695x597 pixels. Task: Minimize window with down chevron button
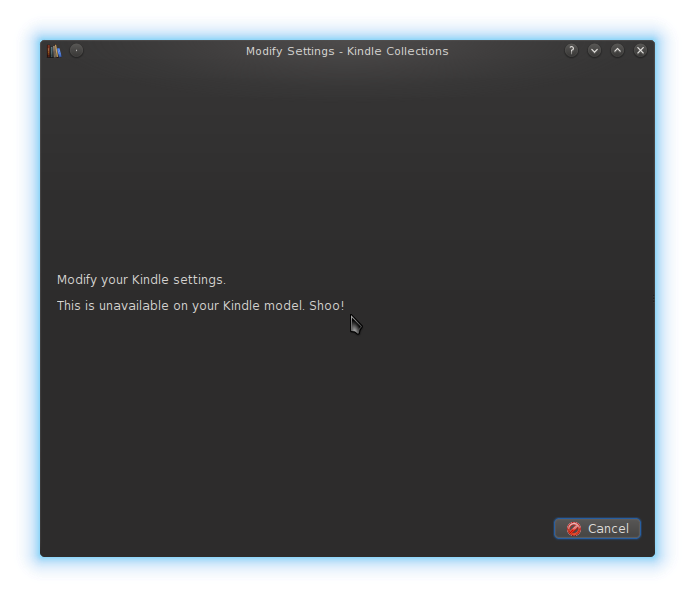click(594, 51)
